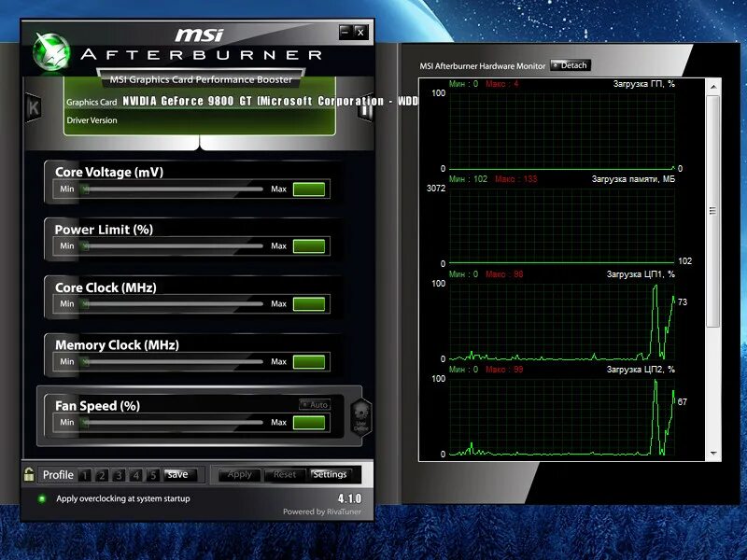Click the monitor scrollbar down arrow

[x=713, y=454]
